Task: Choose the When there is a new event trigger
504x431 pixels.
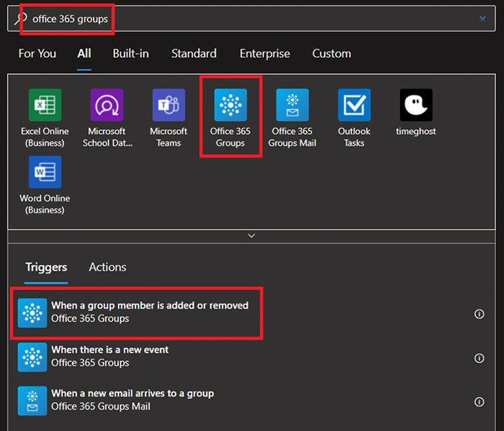Action: (x=109, y=356)
